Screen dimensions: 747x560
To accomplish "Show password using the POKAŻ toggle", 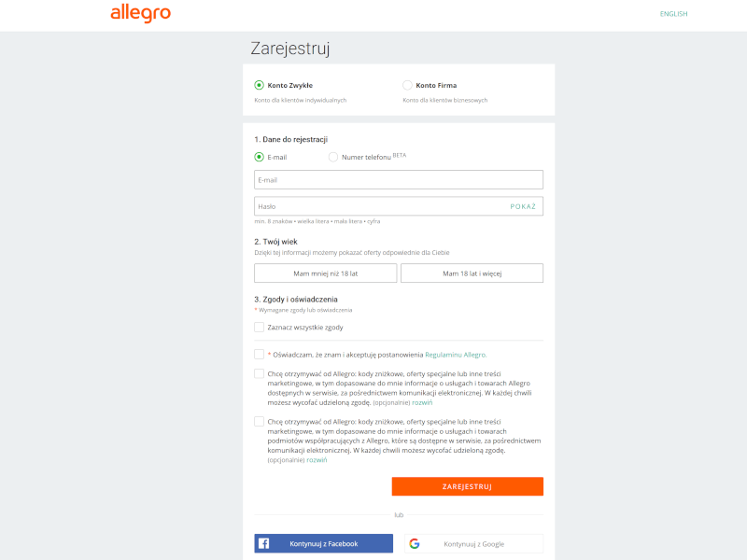I will point(523,206).
